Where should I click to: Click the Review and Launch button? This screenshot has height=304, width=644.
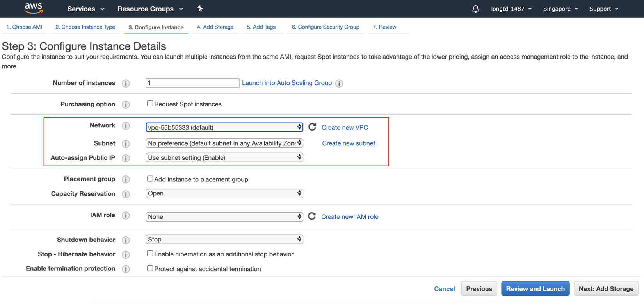pos(535,289)
